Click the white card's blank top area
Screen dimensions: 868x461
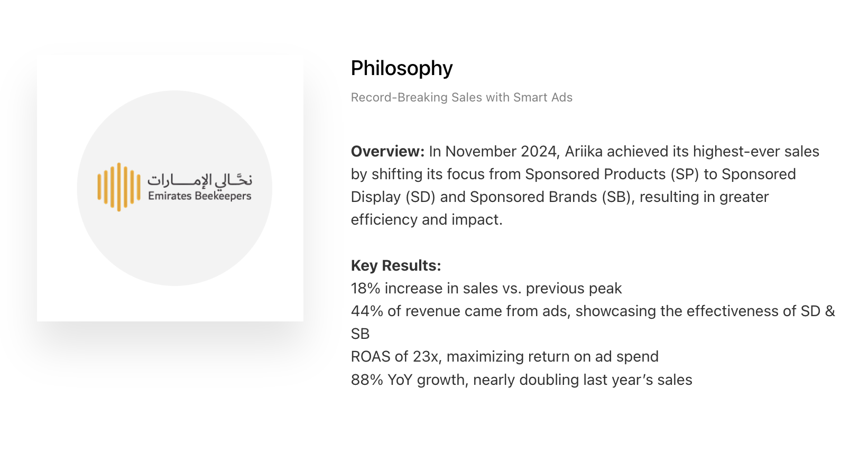(x=170, y=71)
